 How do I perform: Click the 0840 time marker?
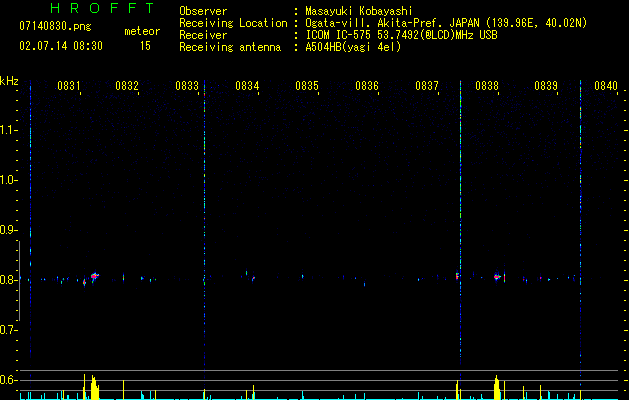point(606,86)
